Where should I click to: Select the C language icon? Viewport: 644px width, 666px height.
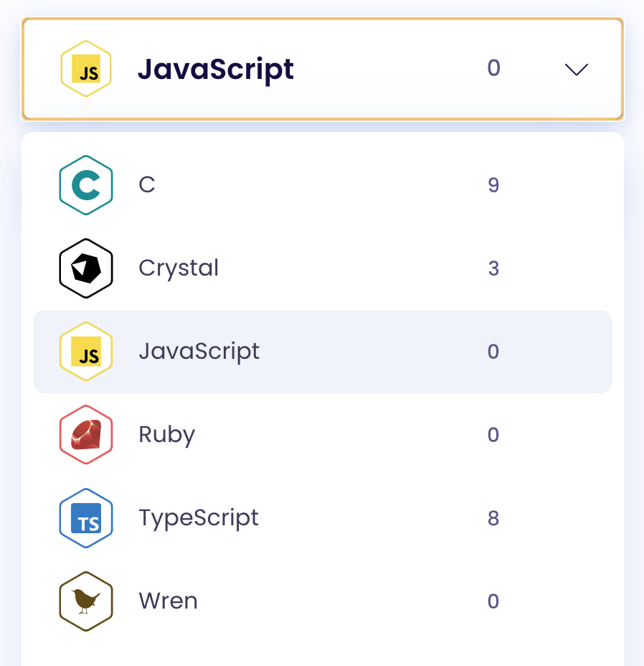[x=86, y=184]
